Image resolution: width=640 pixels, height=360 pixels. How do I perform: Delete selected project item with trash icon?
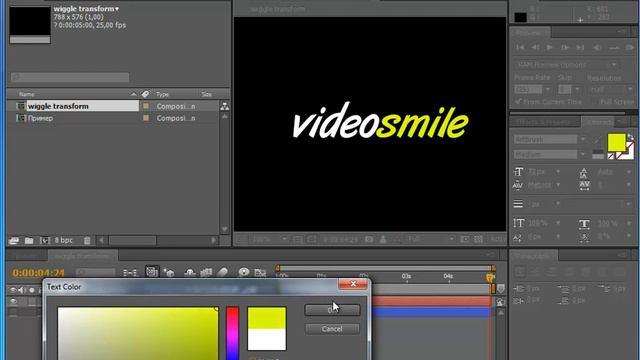point(87,241)
